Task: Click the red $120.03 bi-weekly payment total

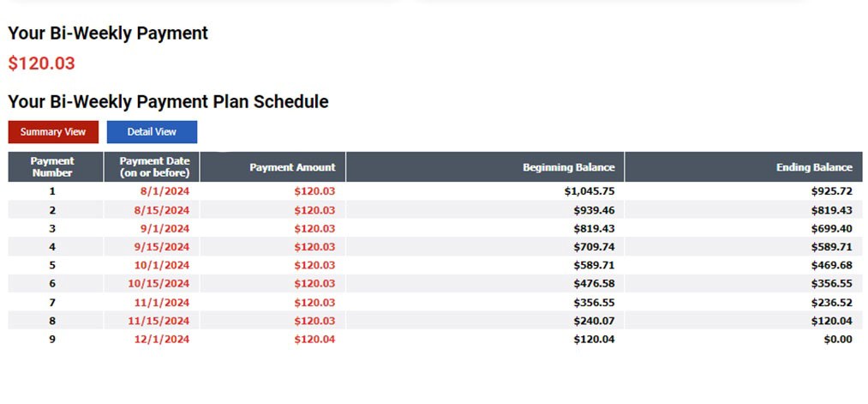Action: point(41,63)
